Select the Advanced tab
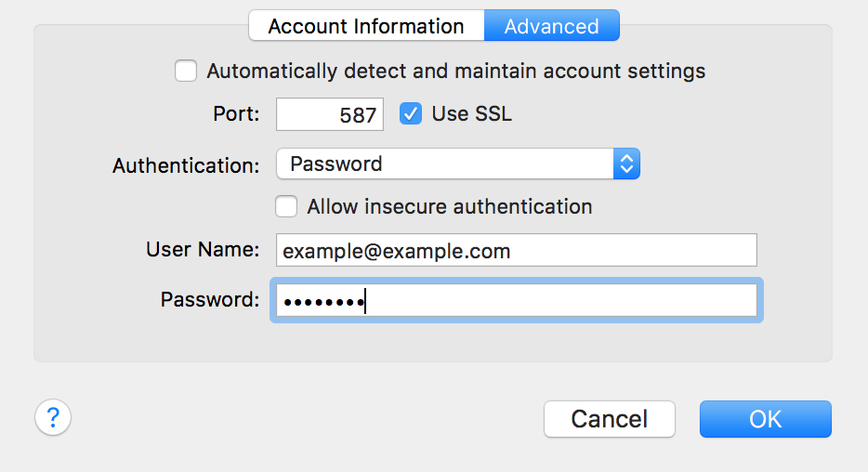868x472 pixels. pyautogui.click(x=552, y=25)
